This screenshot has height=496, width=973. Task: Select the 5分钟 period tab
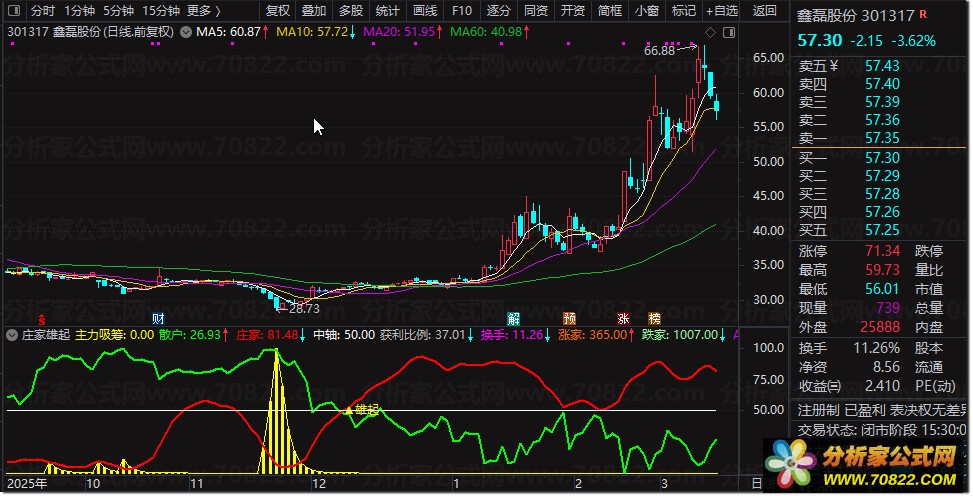pyautogui.click(x=118, y=11)
